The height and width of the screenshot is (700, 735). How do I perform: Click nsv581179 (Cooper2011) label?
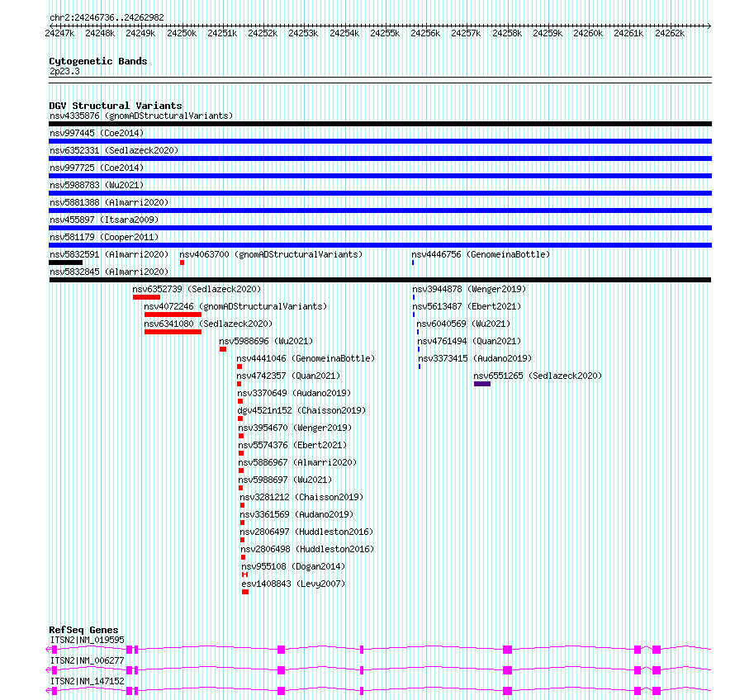pos(104,237)
